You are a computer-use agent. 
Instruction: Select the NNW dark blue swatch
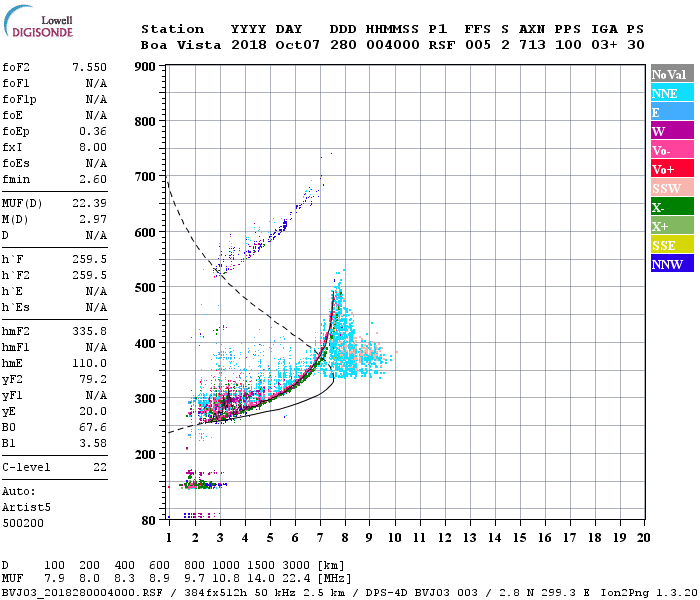tap(672, 264)
